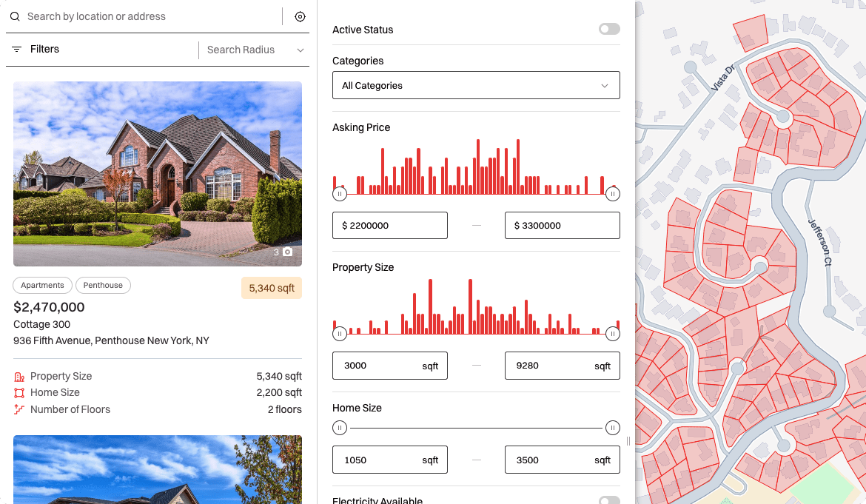
Task: Open the Search Radius dropdown
Action: (255, 50)
